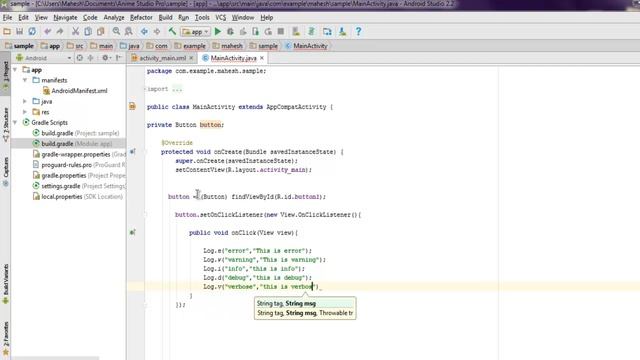Image resolution: width=640 pixels, height=360 pixels.
Task: Toggle the Build Variants side tab
Action: tap(6, 284)
